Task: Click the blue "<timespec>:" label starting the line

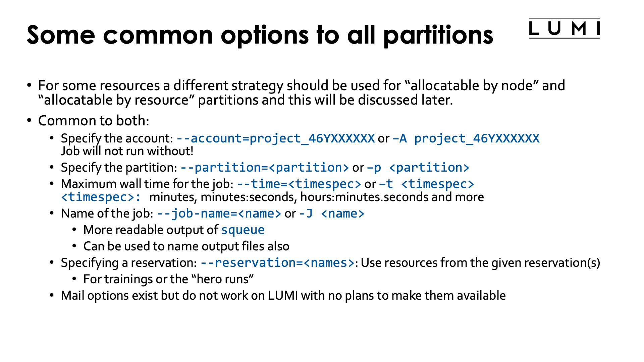Action: [101, 197]
